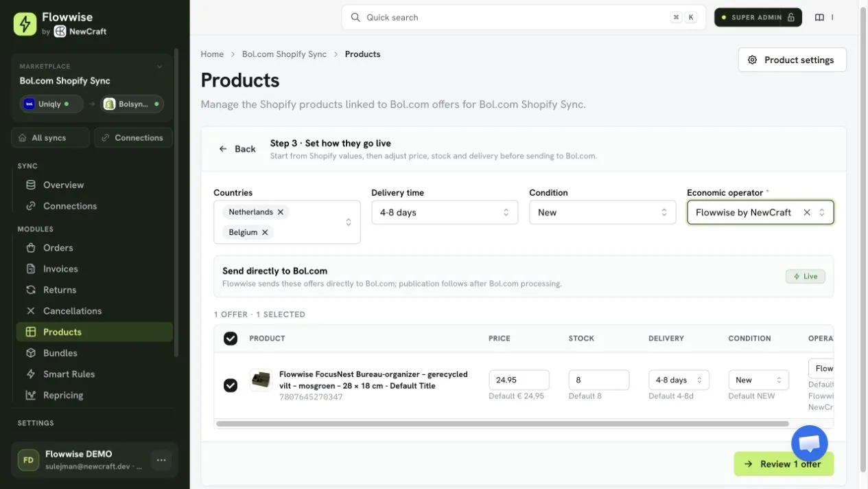Go to the Bundles module
The height and width of the screenshot is (489, 868).
pyautogui.click(x=94, y=353)
